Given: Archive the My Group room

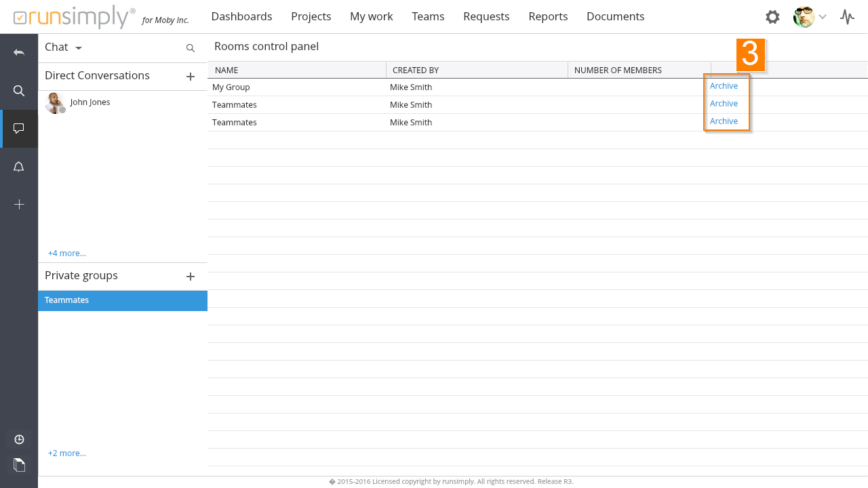Looking at the screenshot, I should 724,86.
